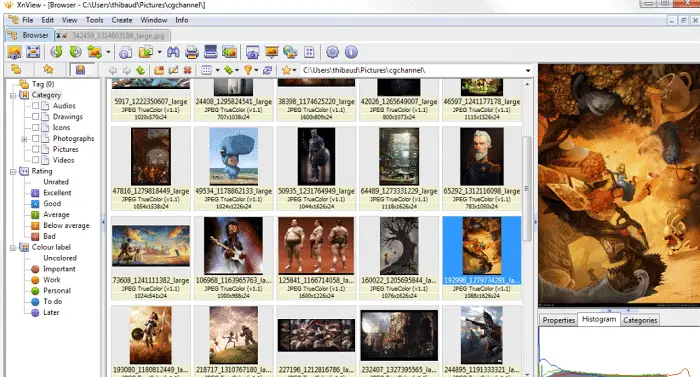Screen dimensions: 700x377
Task: Collapse the Category tree node
Action: pyautogui.click(x=13, y=95)
